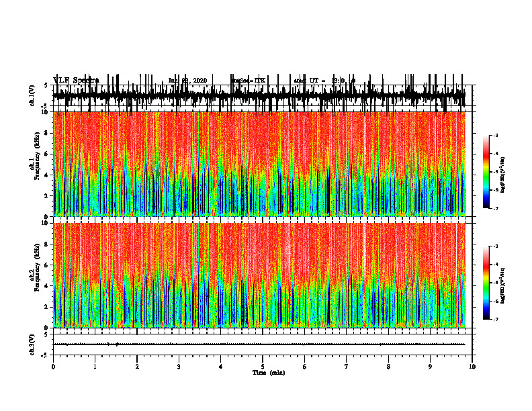Click the '-7' tick on upper colorbar

[x=495, y=208]
